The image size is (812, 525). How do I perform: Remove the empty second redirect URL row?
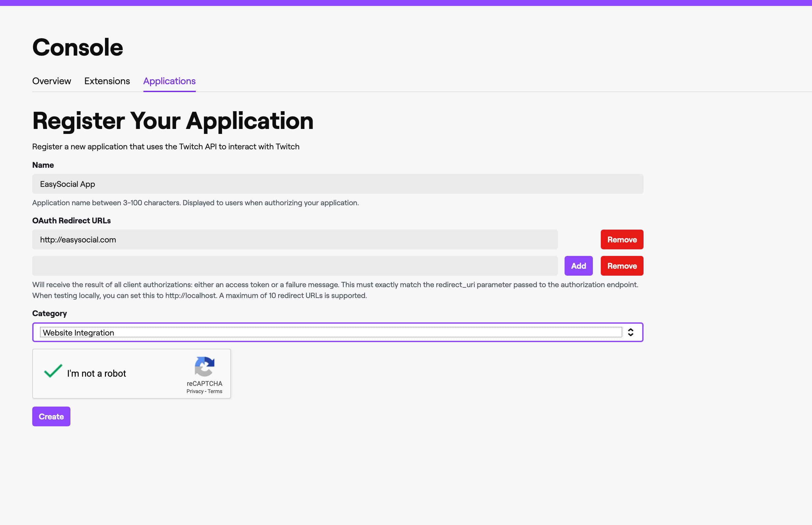click(x=622, y=265)
